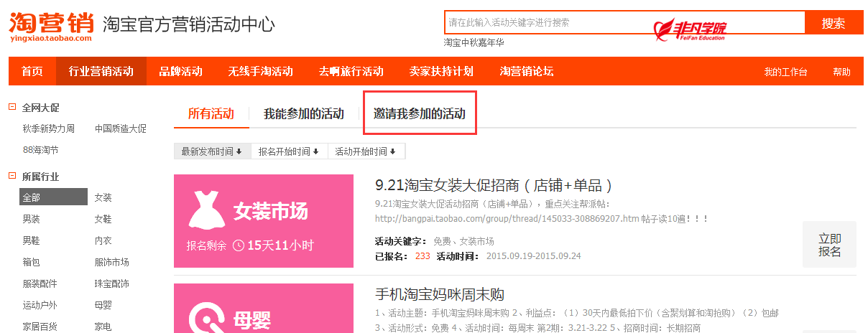Open 淘营销论坛 nav item
The width and height of the screenshot is (868, 333).
click(527, 72)
